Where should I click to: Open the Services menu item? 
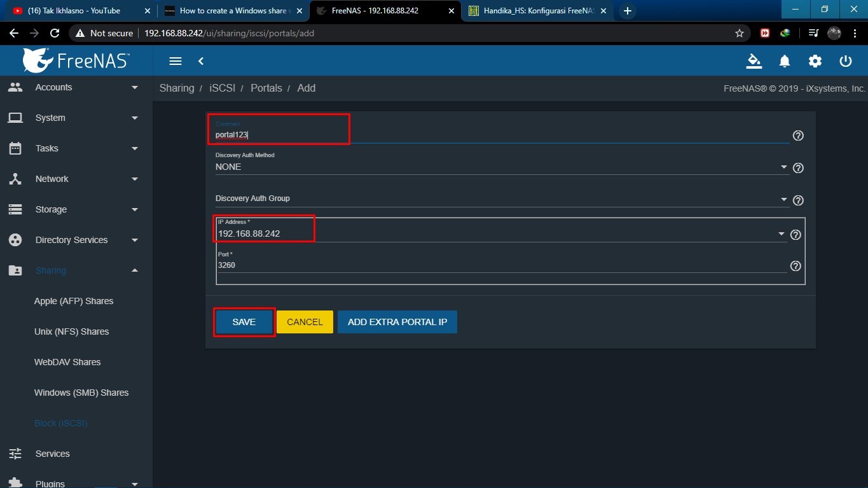point(53,454)
